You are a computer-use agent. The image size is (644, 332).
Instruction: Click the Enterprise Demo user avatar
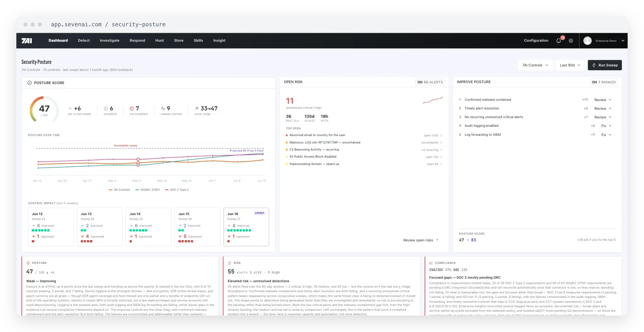588,41
